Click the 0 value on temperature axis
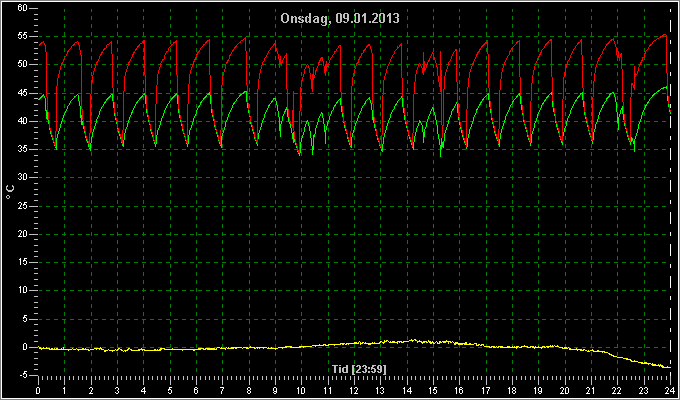Screen dimensions: 680x400 point(25,347)
